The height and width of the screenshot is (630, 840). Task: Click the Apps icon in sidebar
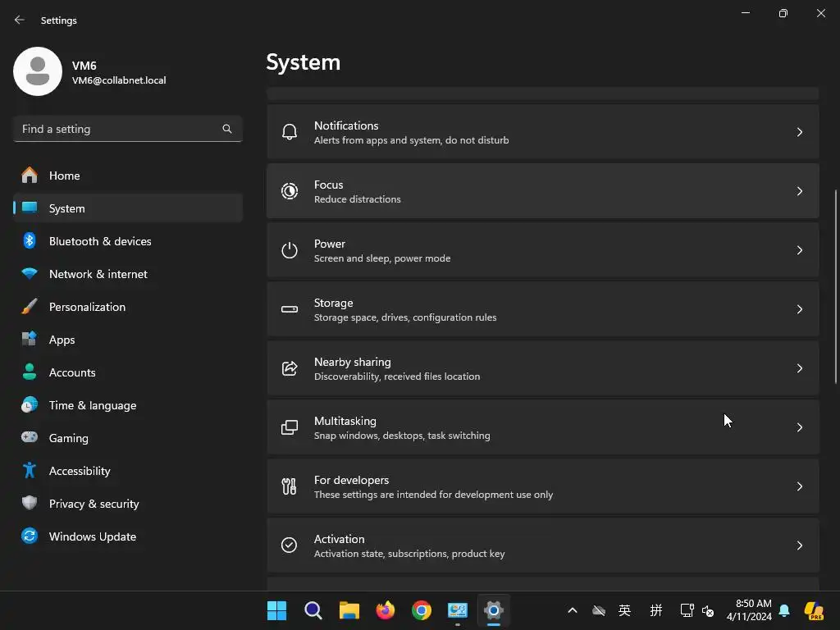pyautogui.click(x=30, y=339)
